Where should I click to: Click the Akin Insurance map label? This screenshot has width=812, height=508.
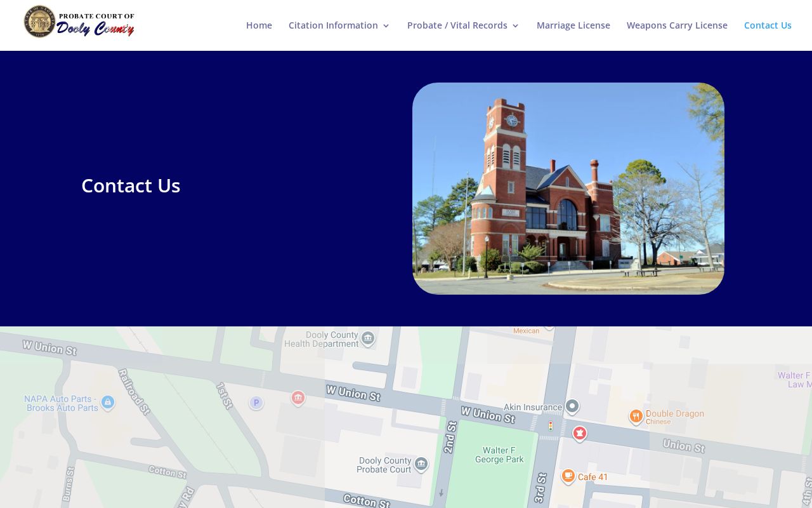(x=533, y=407)
